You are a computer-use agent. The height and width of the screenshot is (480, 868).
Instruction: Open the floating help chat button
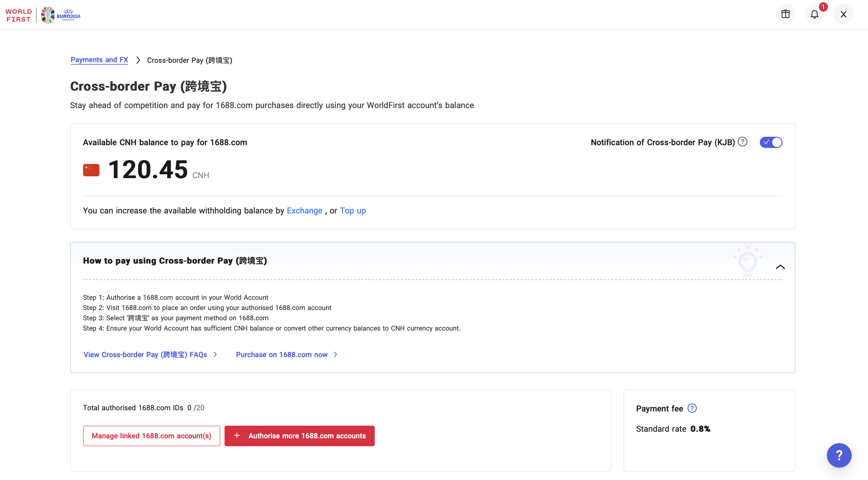click(x=839, y=455)
